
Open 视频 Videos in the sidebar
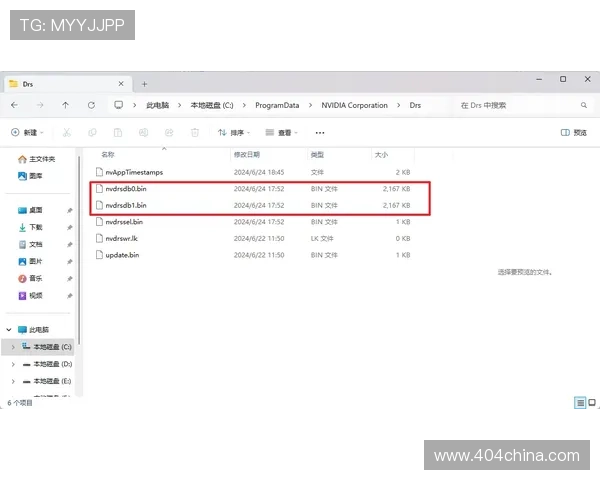point(31,296)
